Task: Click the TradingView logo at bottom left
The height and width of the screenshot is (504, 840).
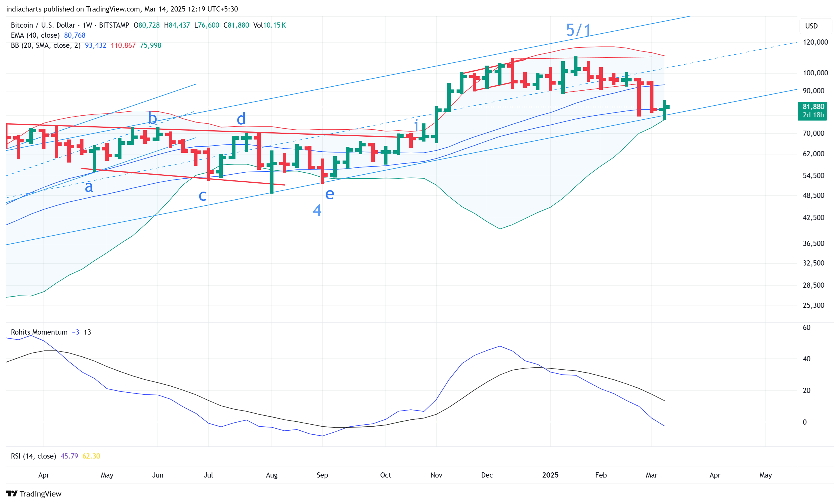Action: [x=34, y=493]
